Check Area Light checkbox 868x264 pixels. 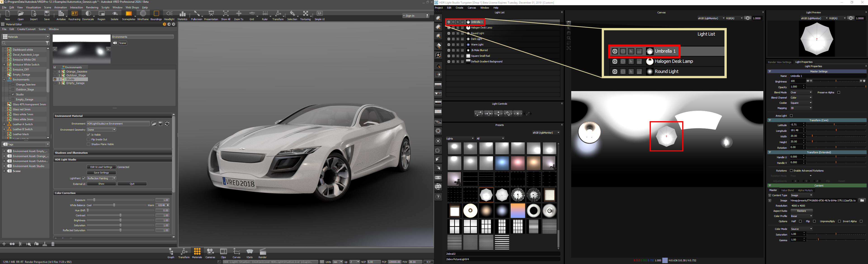click(792, 116)
